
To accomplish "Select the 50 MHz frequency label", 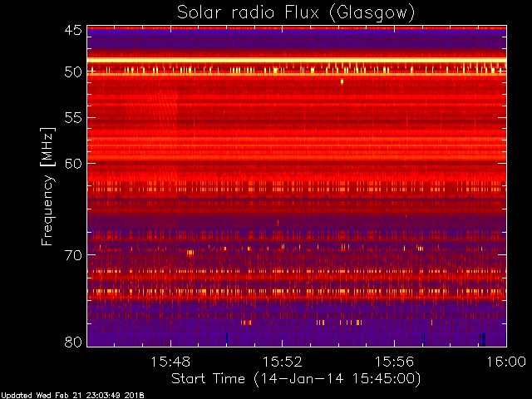I will tap(73, 72).
